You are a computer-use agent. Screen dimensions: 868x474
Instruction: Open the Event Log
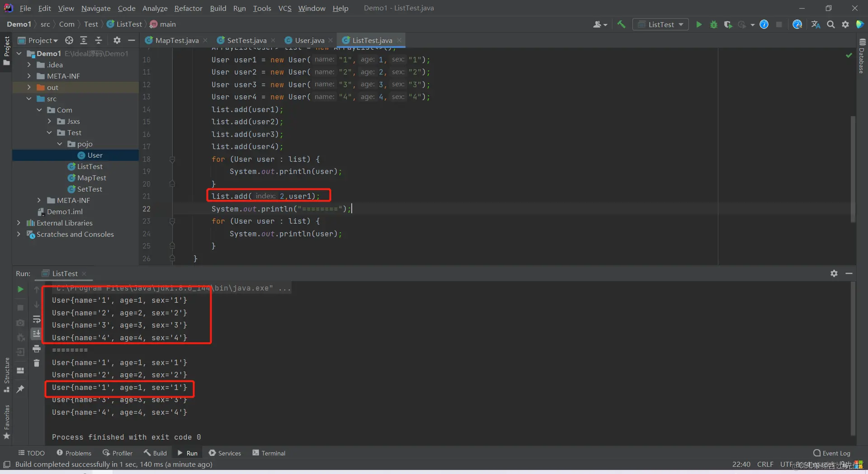[x=832, y=453]
